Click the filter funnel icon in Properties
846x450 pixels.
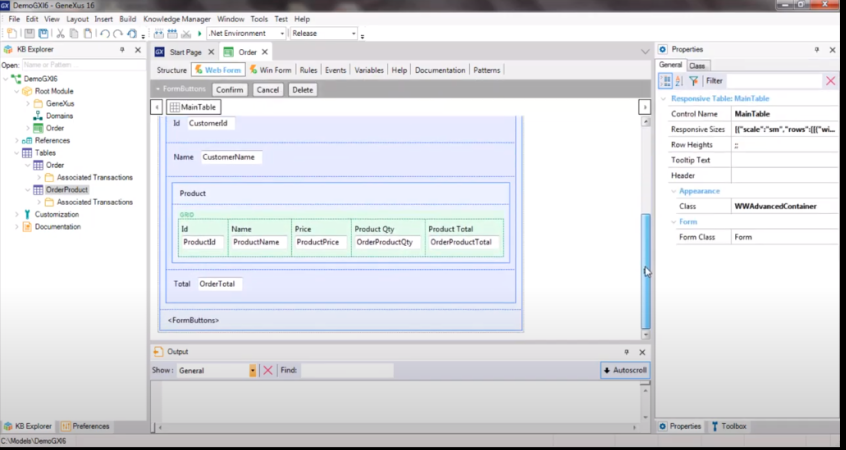click(x=693, y=80)
